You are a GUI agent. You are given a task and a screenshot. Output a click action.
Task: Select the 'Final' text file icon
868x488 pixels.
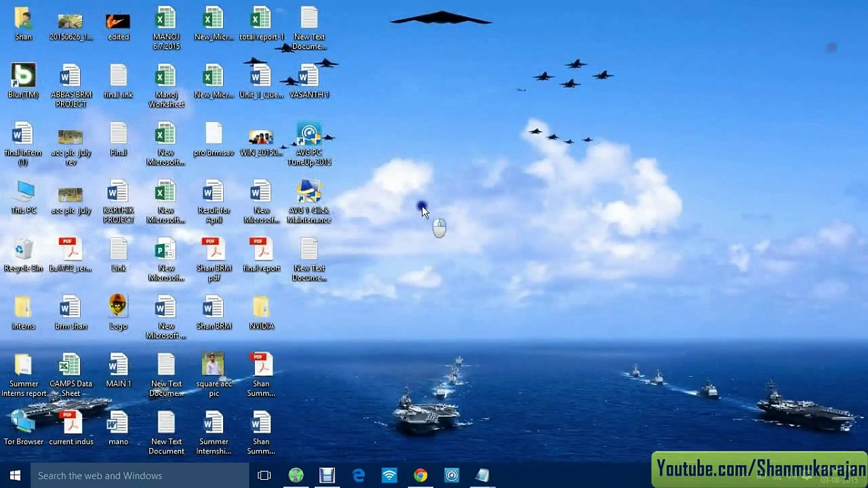(118, 139)
